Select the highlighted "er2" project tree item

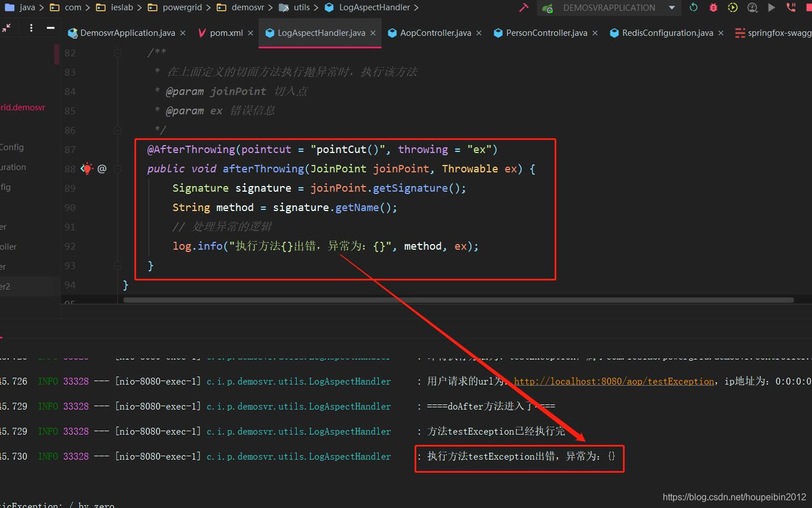pos(30,286)
